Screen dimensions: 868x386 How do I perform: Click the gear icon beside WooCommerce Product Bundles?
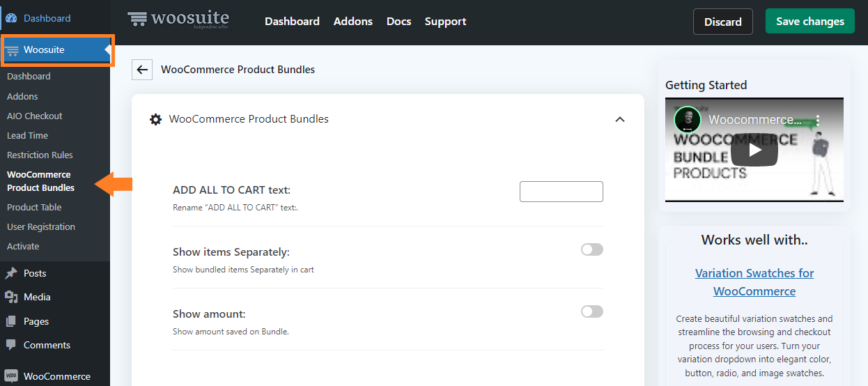(x=156, y=119)
